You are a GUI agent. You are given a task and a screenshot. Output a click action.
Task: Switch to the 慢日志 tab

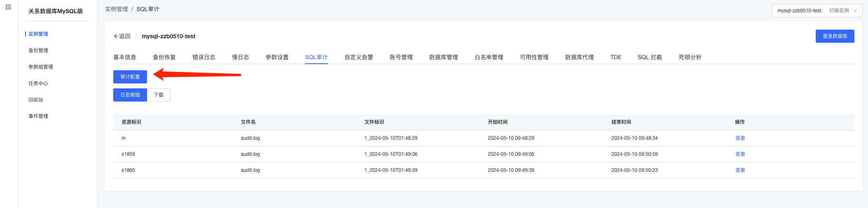coord(240,57)
